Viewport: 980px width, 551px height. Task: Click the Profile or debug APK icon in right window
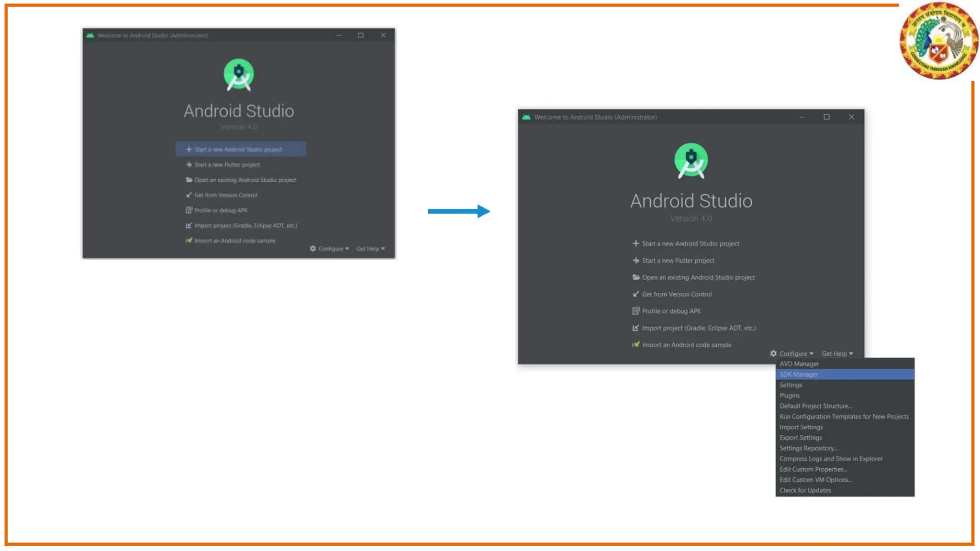point(635,311)
